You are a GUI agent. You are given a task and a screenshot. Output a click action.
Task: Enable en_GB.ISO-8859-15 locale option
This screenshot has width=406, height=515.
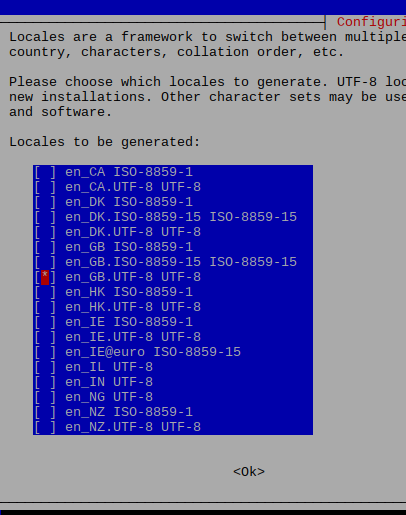pyautogui.click(x=45, y=262)
